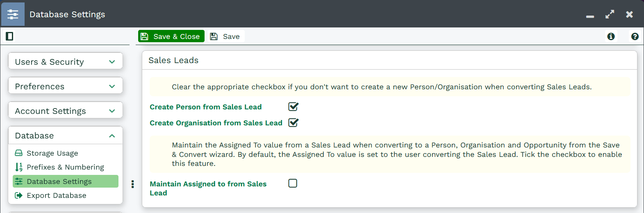The width and height of the screenshot is (644, 213).
Task: Click the Export Database arrow icon
Action: coord(19,195)
